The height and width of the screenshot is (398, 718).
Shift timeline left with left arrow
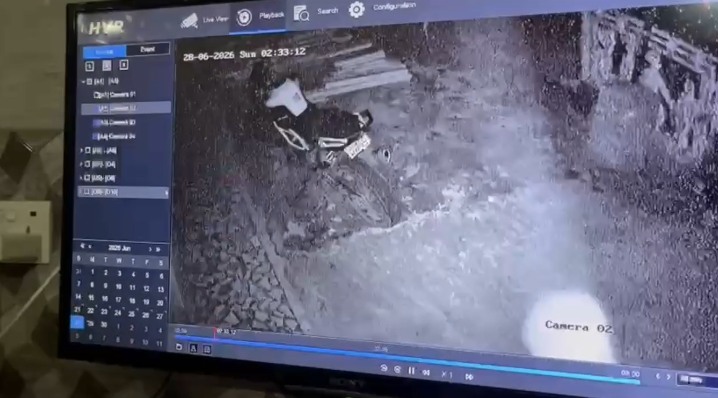coord(658,376)
